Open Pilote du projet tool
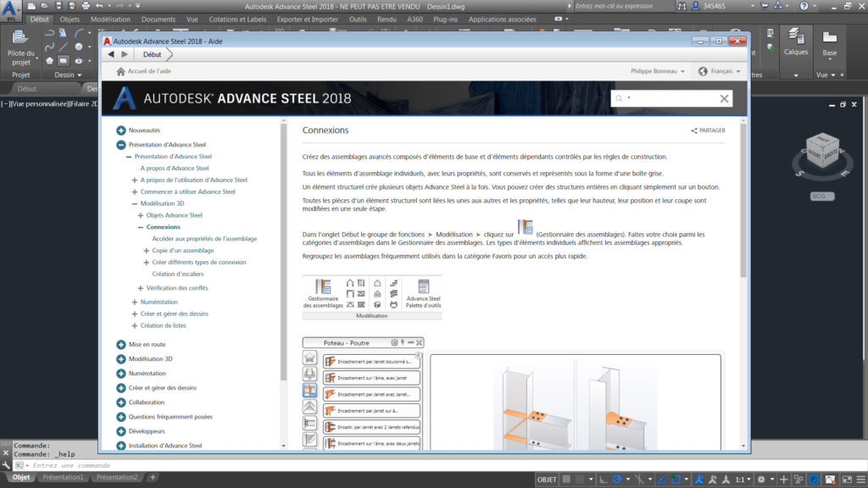This screenshot has width=868, height=488. [x=20, y=47]
